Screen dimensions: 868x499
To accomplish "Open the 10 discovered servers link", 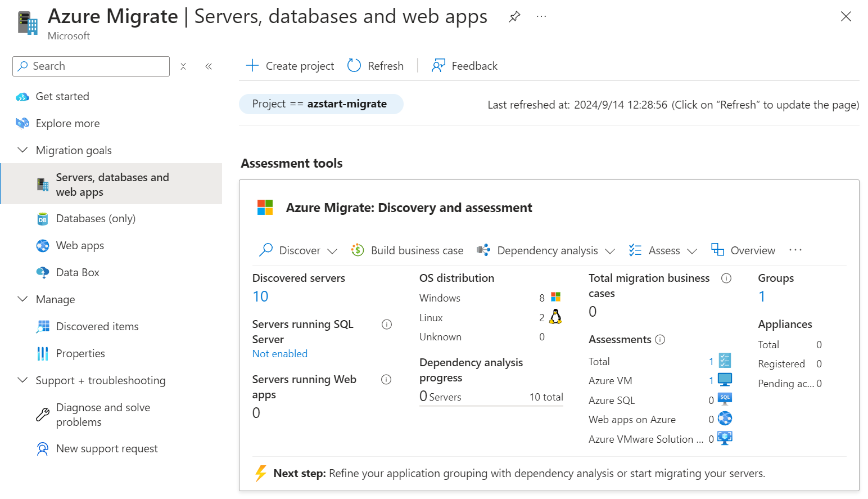I will [260, 296].
